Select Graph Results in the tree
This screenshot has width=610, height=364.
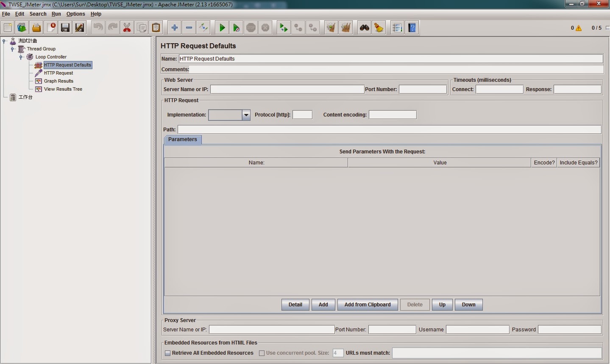[x=58, y=81]
